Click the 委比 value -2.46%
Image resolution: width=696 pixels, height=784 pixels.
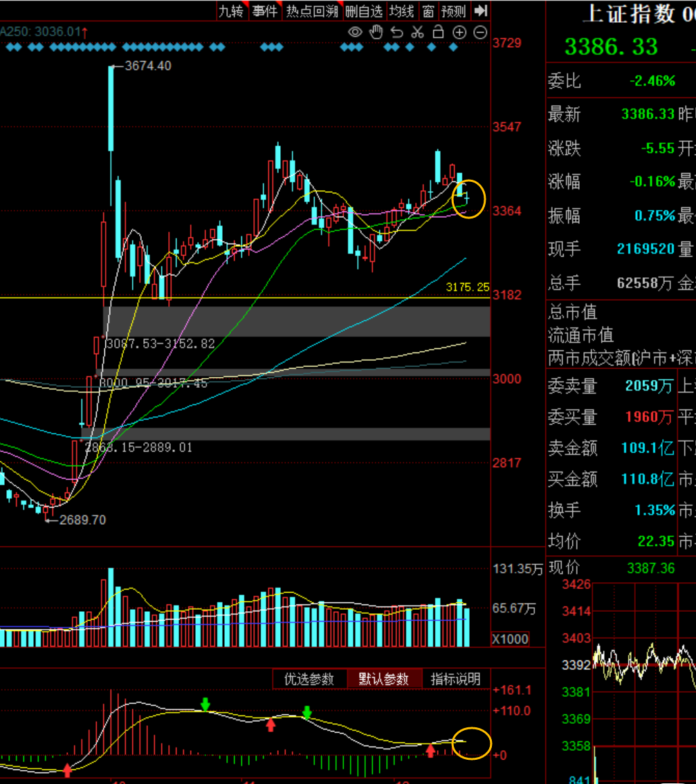[x=652, y=81]
